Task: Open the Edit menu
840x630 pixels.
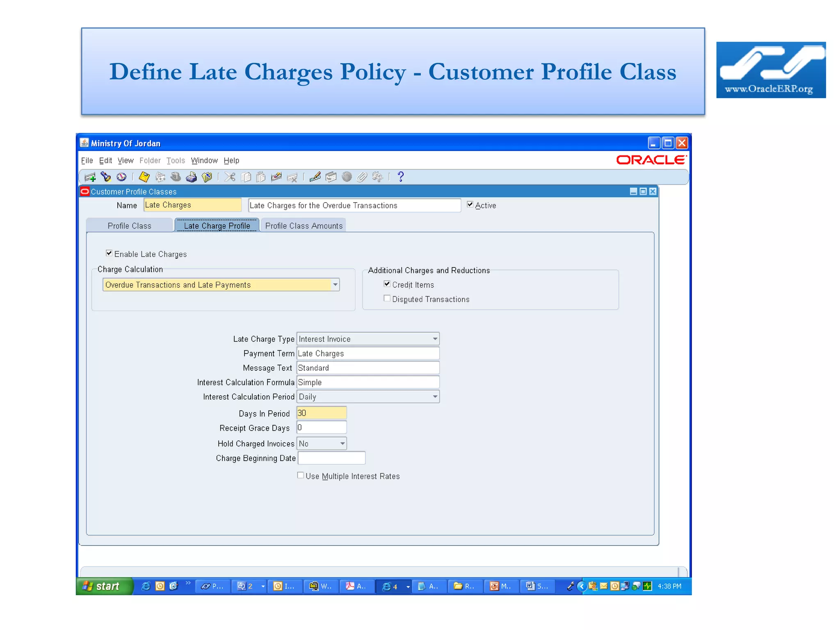Action: click(105, 160)
